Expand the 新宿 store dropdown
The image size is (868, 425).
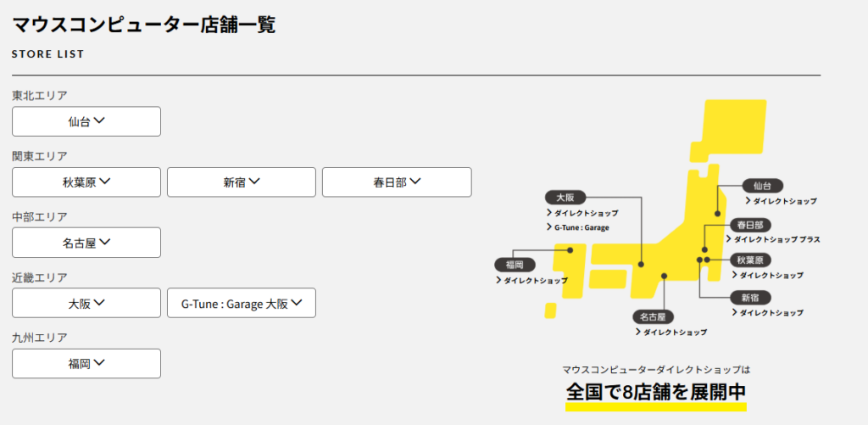(242, 182)
